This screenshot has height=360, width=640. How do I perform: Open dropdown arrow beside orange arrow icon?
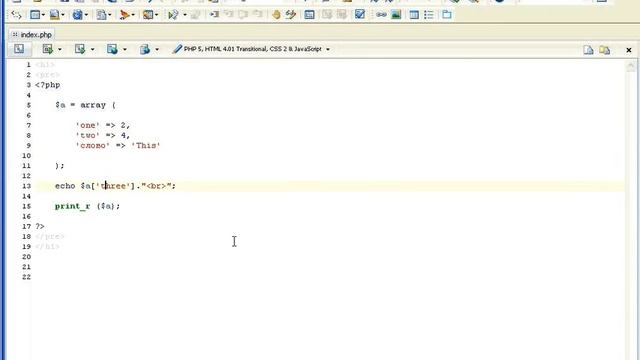[133, 16]
